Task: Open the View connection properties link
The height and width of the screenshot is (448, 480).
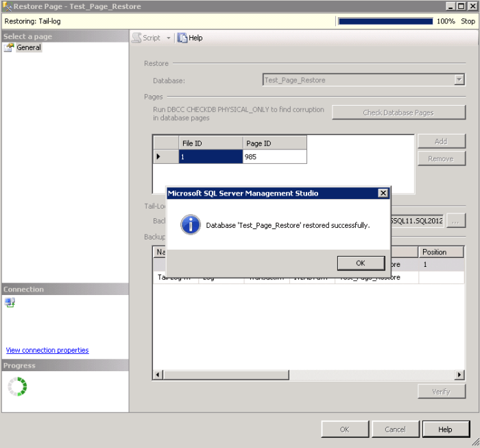Action: pyautogui.click(x=47, y=350)
